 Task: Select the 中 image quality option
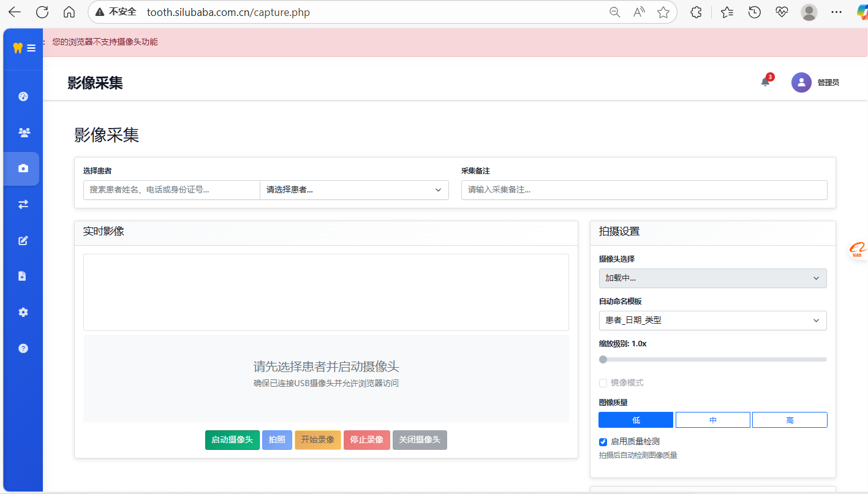[712, 420]
